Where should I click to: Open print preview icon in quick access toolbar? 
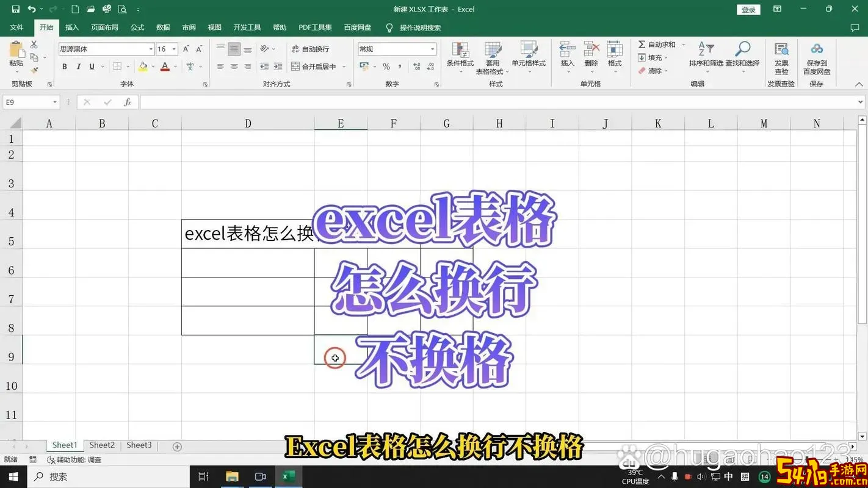(x=123, y=9)
